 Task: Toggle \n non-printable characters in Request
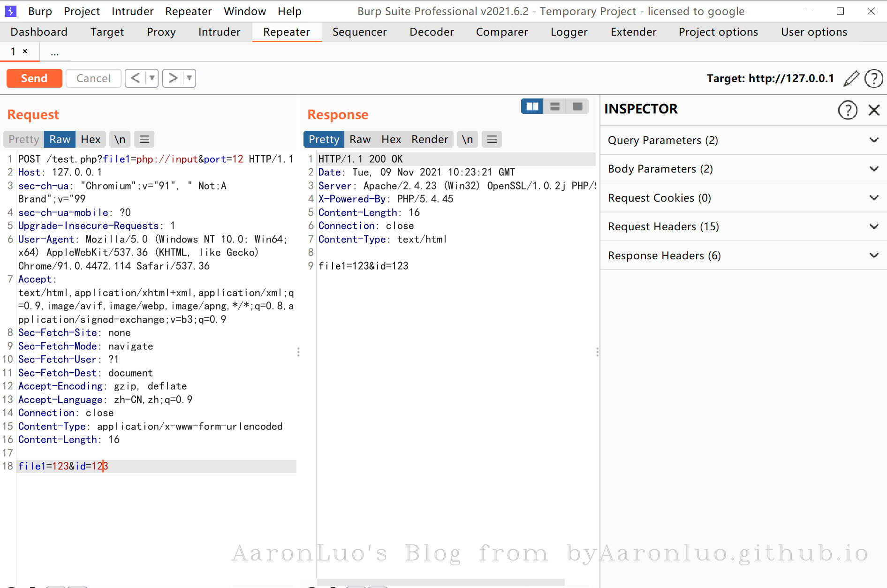pyautogui.click(x=120, y=139)
